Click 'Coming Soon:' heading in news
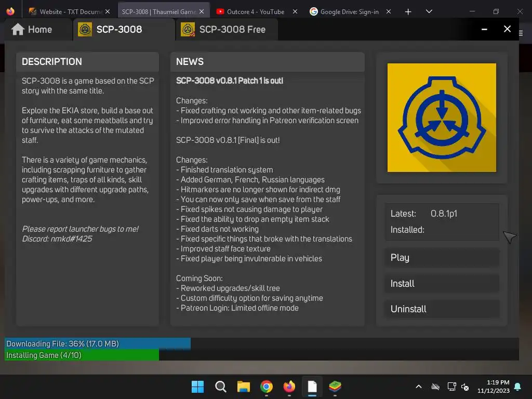532x399 pixels. pyautogui.click(x=199, y=278)
